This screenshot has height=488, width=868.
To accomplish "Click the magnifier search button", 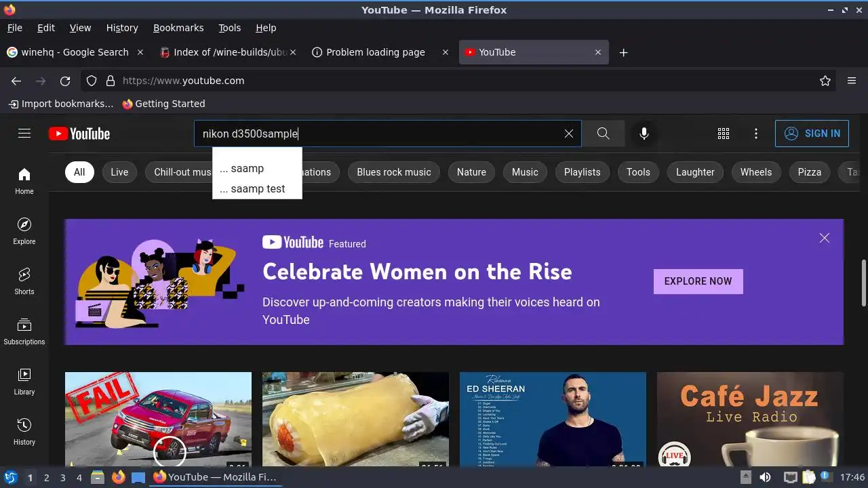I will (x=603, y=134).
